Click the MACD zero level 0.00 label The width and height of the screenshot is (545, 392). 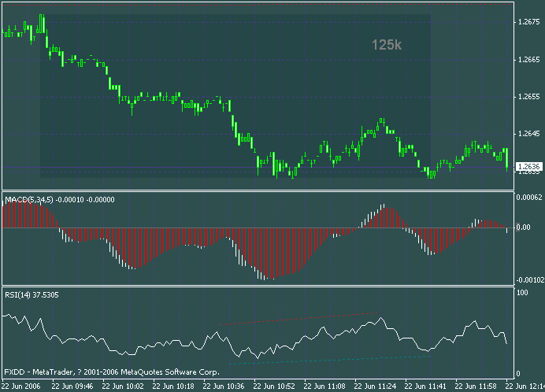[x=522, y=227]
